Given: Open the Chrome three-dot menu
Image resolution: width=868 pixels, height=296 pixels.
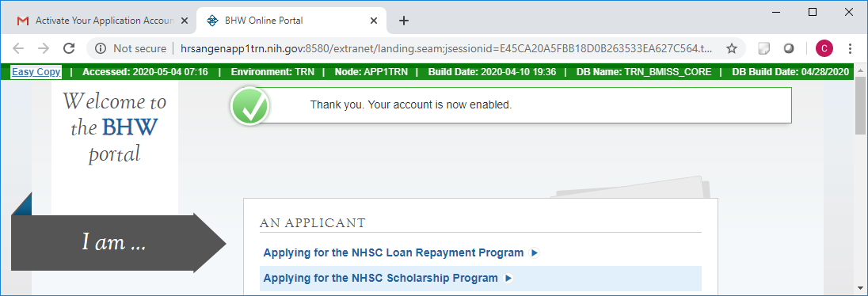Looking at the screenshot, I should pos(850,49).
